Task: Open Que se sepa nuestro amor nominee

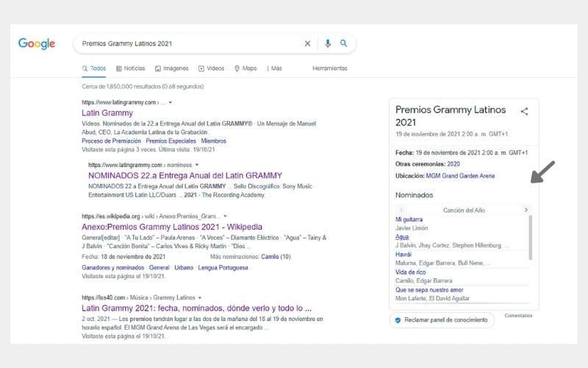Action: click(429, 290)
